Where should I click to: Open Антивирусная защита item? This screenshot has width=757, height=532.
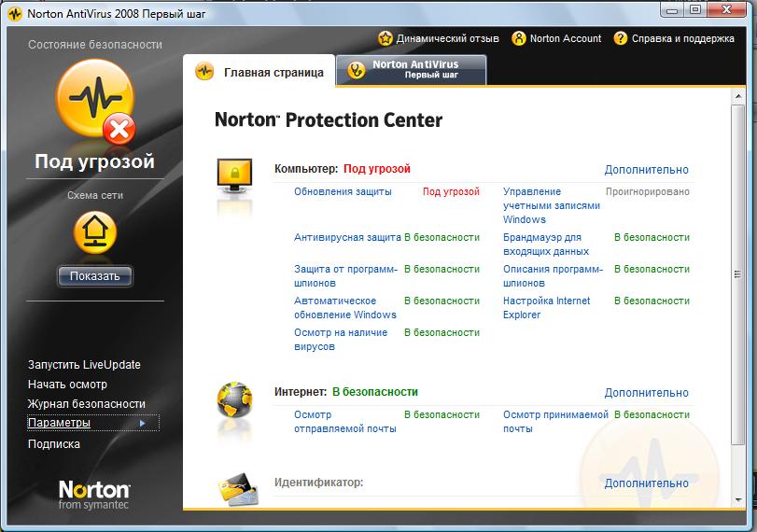click(x=347, y=237)
